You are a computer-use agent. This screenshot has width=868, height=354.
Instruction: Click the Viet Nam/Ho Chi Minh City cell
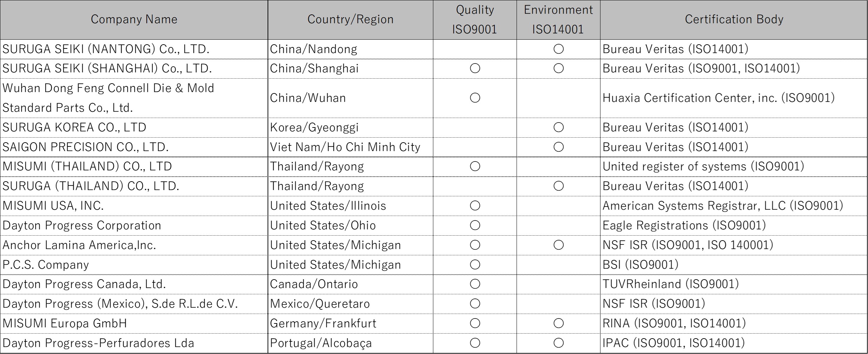pyautogui.click(x=350, y=147)
